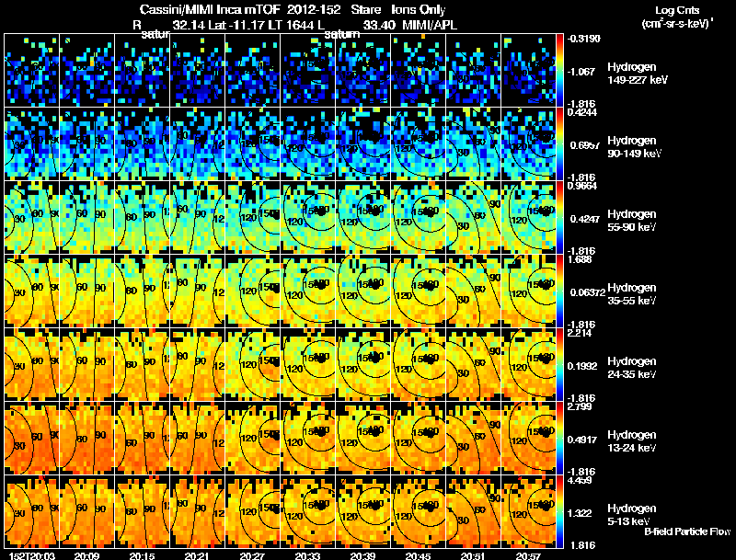The image size is (736, 560).
Task: Click the color bar beside Hydrogen 24-35 keV
Action: click(x=559, y=365)
